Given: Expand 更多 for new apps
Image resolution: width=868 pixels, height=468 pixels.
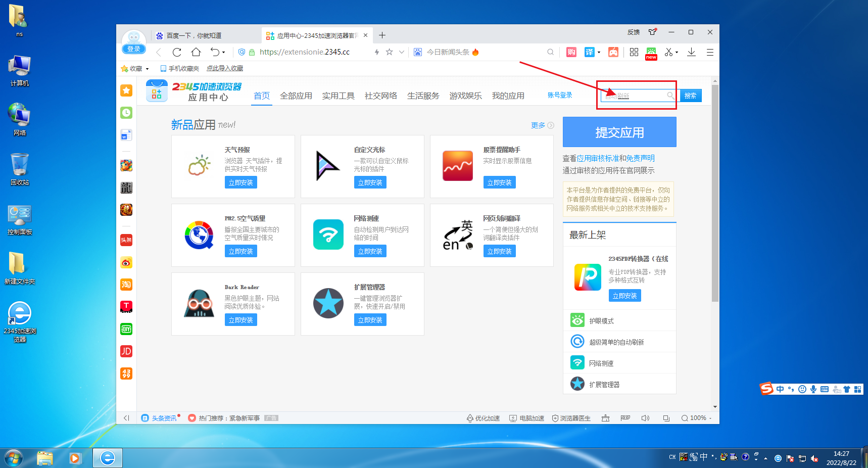Looking at the screenshot, I should point(542,125).
